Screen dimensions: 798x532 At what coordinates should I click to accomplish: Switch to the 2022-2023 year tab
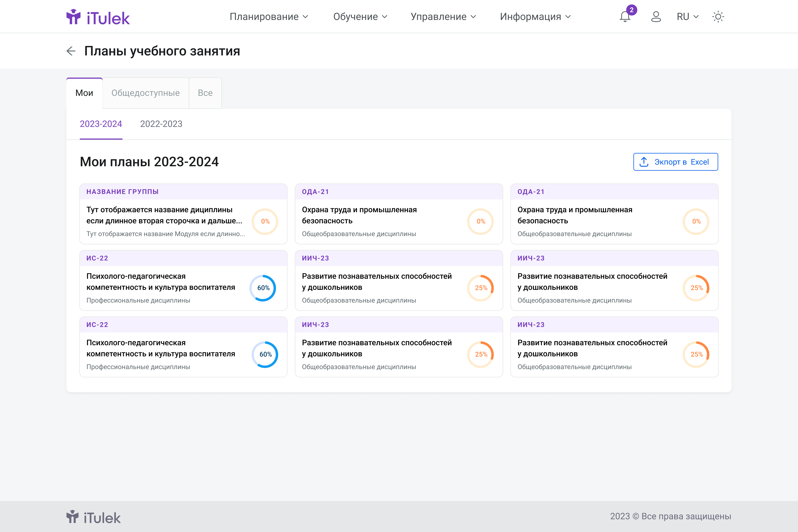161,124
